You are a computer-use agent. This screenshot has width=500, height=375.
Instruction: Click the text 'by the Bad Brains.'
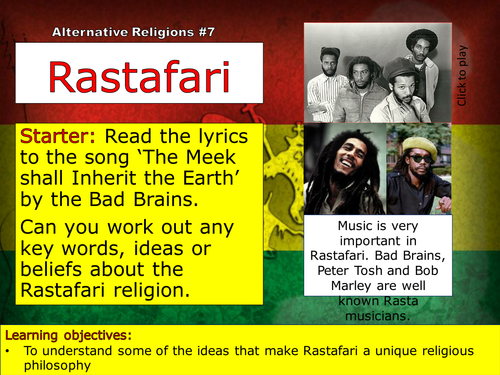pos(109,199)
